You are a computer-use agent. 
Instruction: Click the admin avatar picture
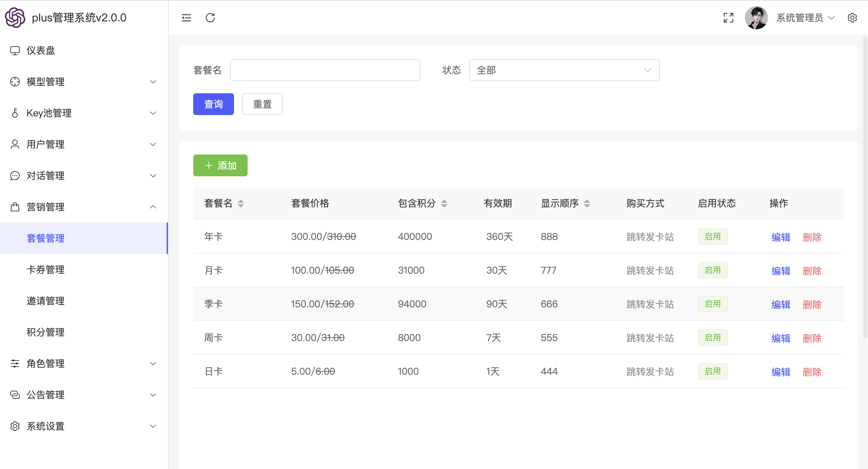[x=756, y=18]
